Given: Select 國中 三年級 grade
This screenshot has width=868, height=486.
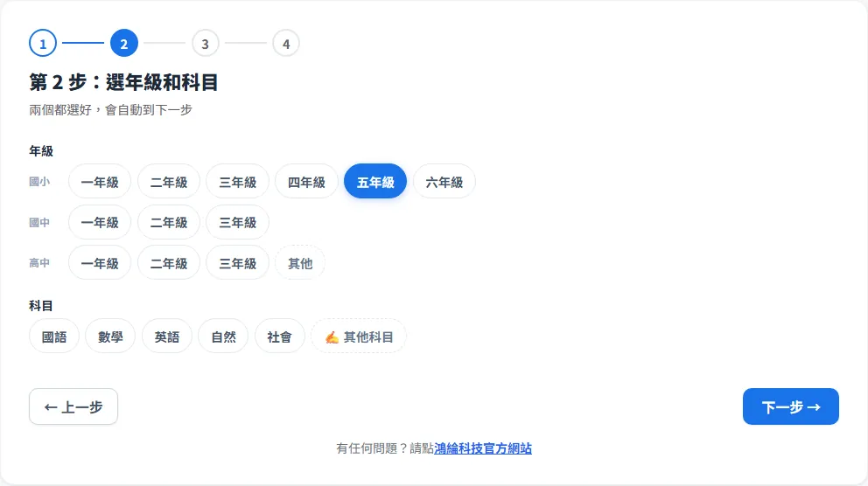Looking at the screenshot, I should (x=237, y=222).
